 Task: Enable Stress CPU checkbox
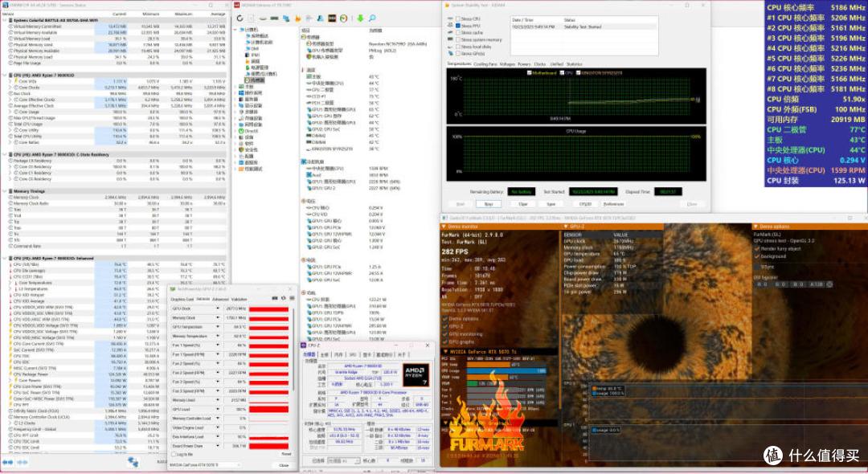tap(458, 18)
